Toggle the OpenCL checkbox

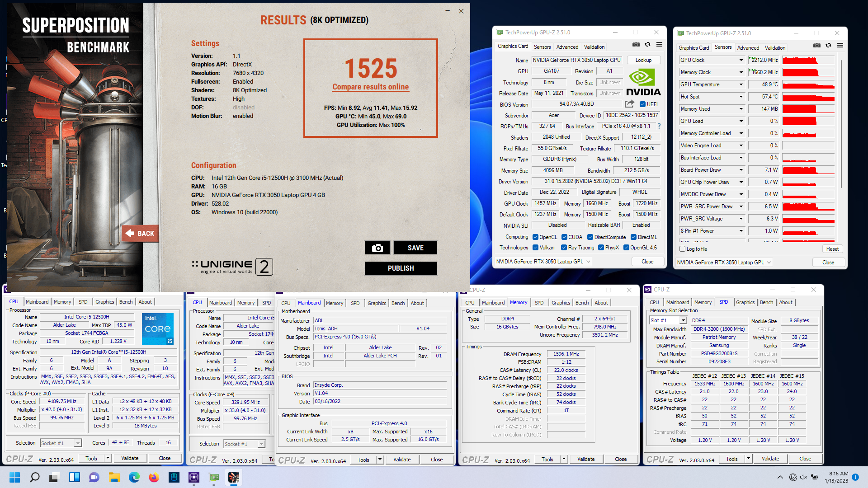pos(535,237)
